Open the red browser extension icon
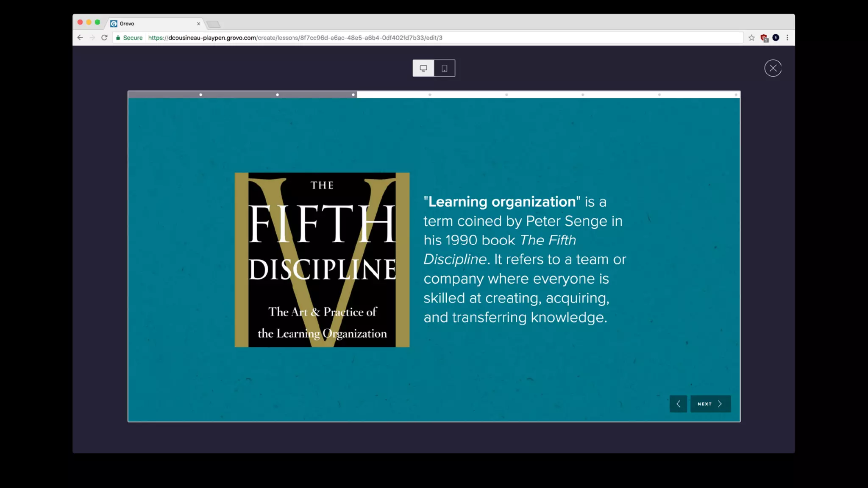 [764, 38]
